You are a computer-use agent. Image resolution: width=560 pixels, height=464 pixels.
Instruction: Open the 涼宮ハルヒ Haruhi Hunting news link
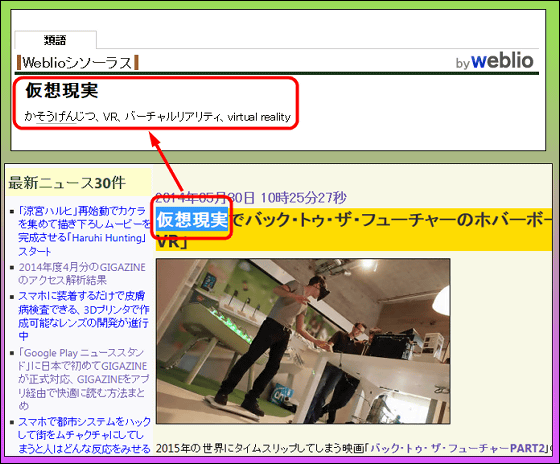84,231
